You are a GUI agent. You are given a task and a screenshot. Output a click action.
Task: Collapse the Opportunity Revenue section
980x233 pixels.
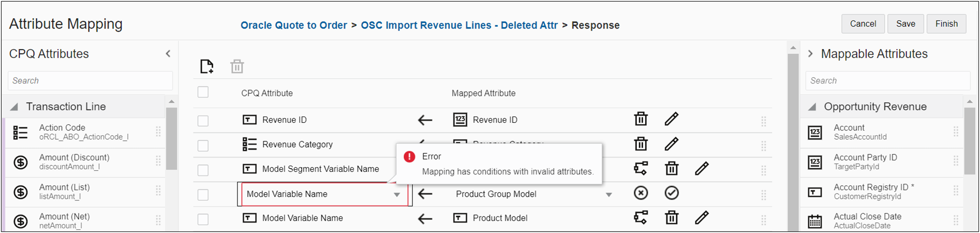pos(812,107)
